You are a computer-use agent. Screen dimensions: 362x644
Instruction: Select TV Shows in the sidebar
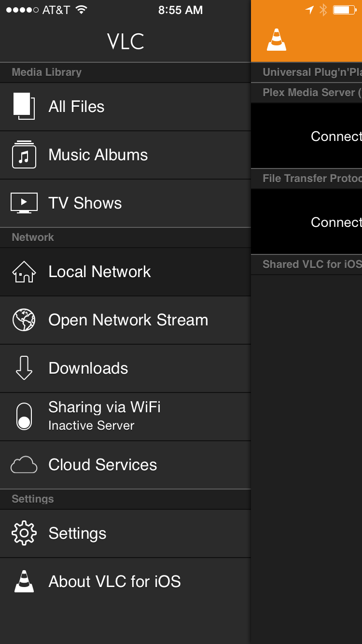(85, 203)
